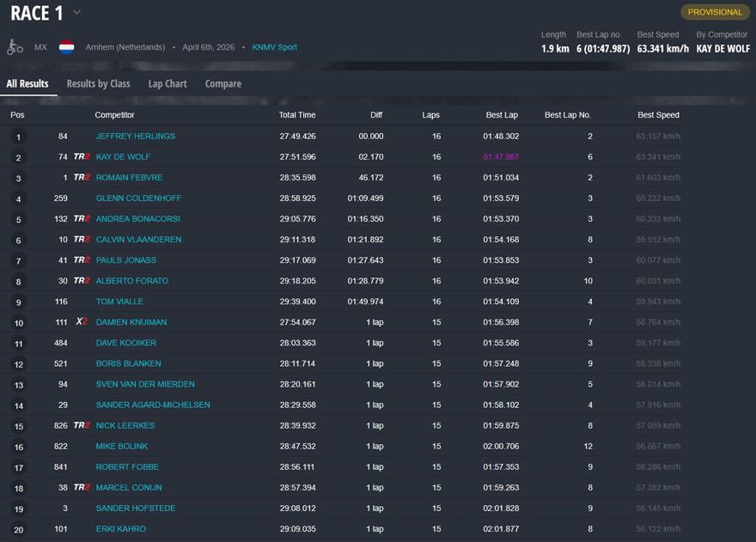Image resolution: width=756 pixels, height=542 pixels.
Task: Sort by Best Lap column header
Action: (x=501, y=115)
